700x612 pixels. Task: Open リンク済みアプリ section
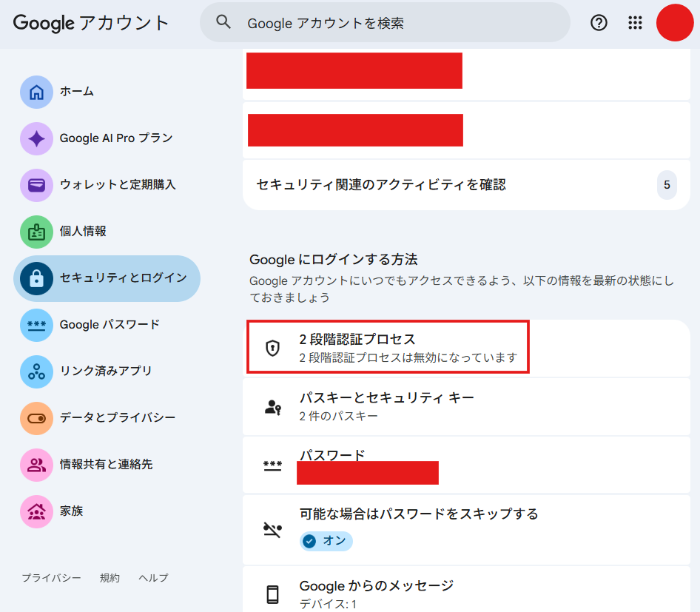pos(107,371)
